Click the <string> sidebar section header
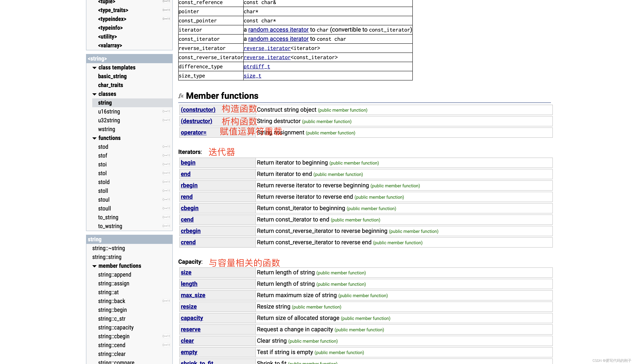The width and height of the screenshot is (634, 364). click(129, 59)
